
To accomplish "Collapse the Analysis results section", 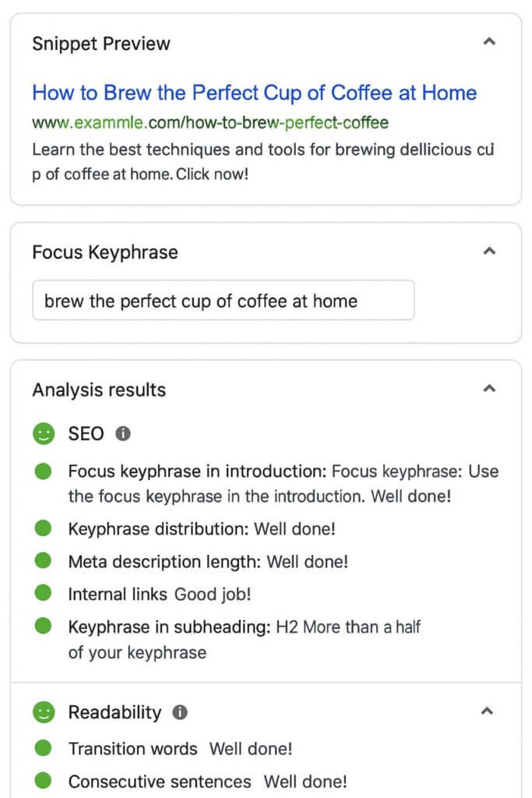I will [489, 388].
